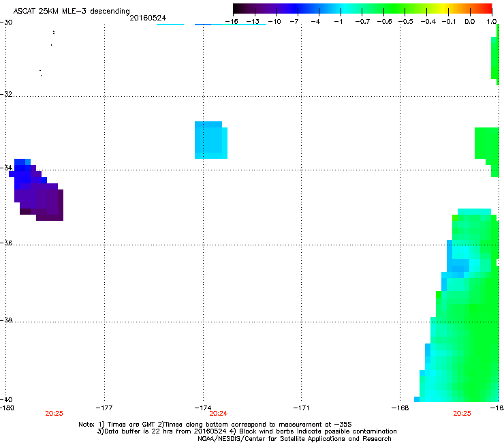Click the -10 color scale label
This screenshot has height=443, width=504.
[274, 22]
